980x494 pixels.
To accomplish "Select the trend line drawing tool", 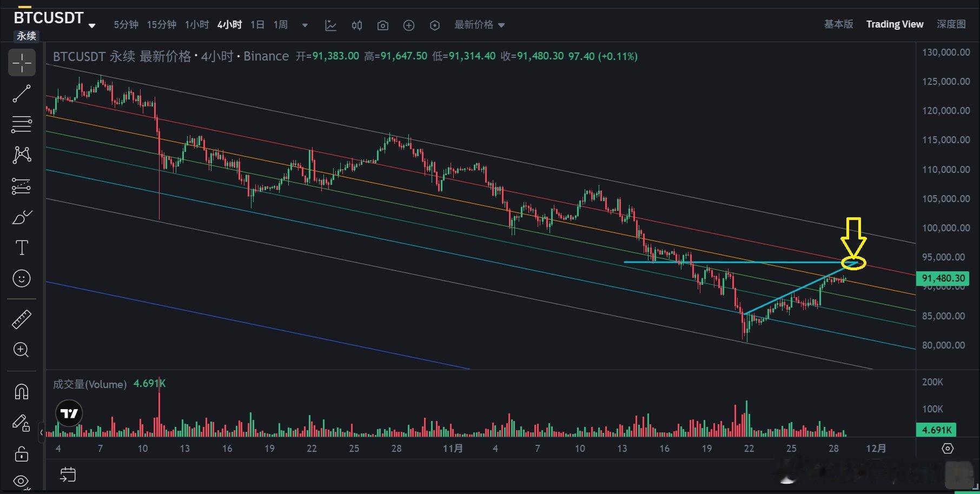I will point(22,94).
